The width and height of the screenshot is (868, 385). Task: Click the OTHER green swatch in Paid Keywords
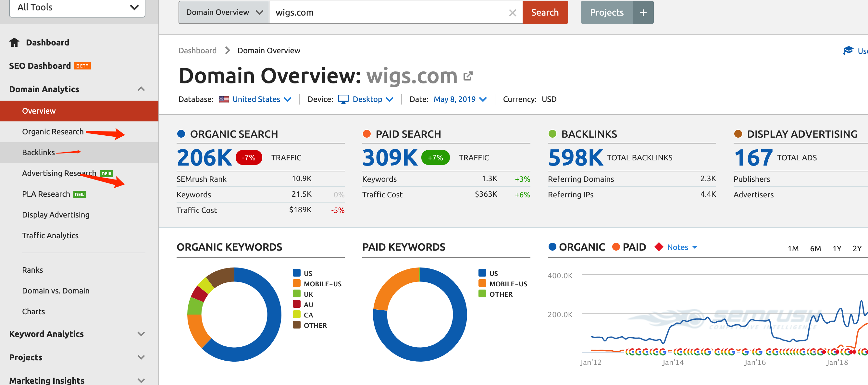tap(482, 294)
